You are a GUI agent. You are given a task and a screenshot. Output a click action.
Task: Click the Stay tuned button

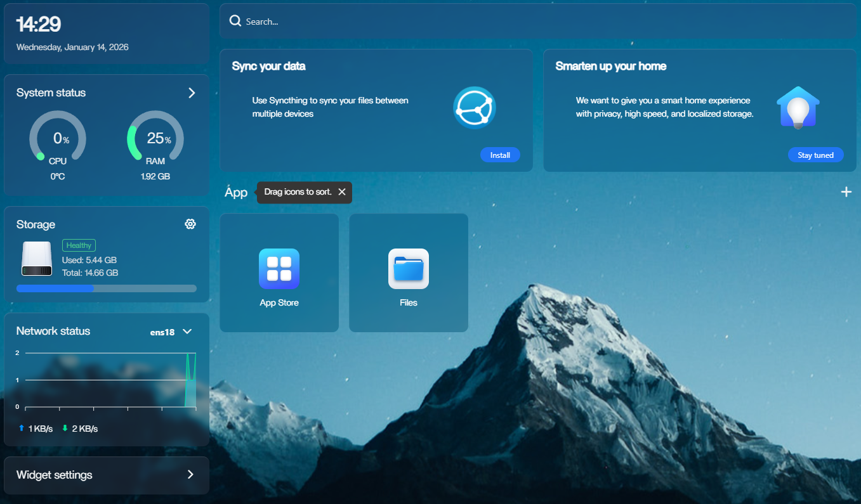(x=815, y=155)
